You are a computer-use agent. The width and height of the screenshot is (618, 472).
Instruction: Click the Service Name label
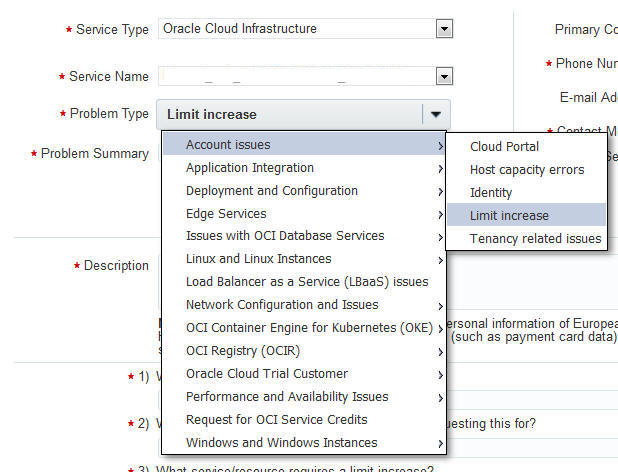pyautogui.click(x=109, y=76)
